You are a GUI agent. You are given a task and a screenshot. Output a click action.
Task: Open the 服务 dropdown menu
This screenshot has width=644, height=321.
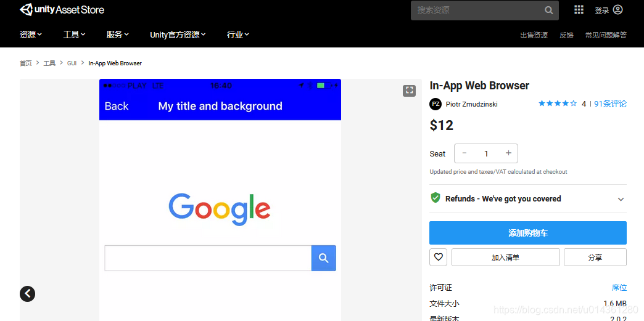[x=117, y=35]
